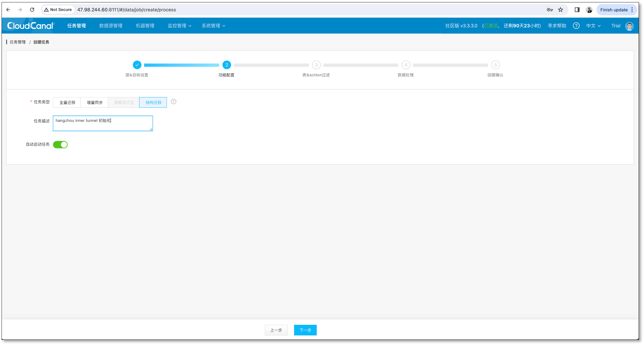Screen dimensions: 644x346
Task: Expand 监控管理 dropdown menu
Action: coord(179,26)
